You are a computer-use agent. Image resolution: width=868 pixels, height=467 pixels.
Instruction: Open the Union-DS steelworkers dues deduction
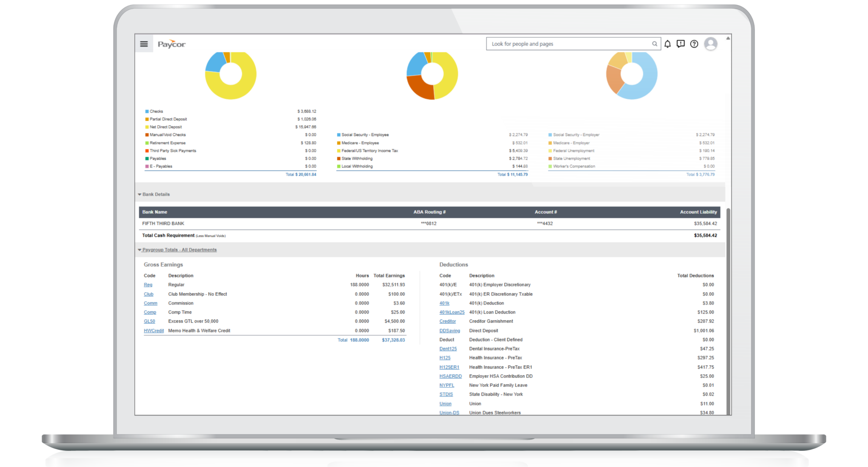pos(449,412)
